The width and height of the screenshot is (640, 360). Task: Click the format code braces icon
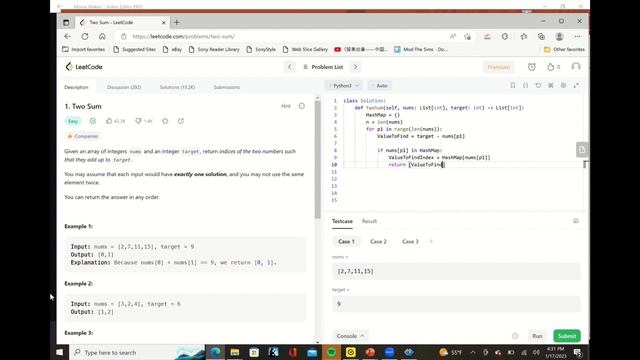click(x=525, y=85)
